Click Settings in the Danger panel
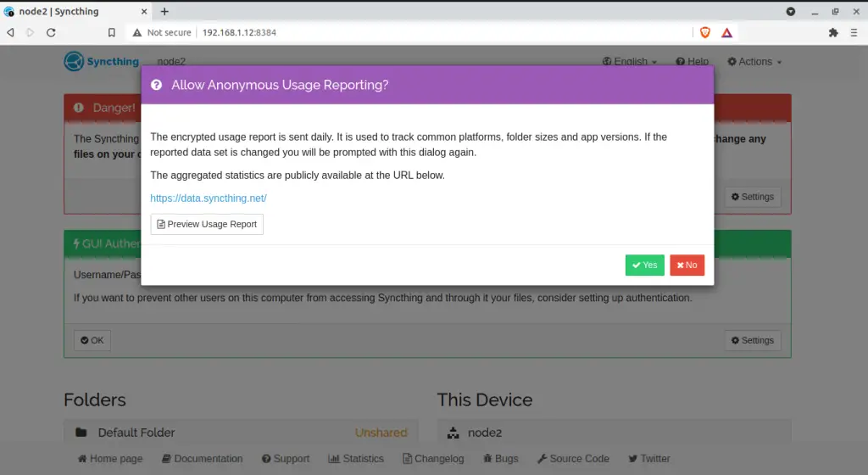 753,197
